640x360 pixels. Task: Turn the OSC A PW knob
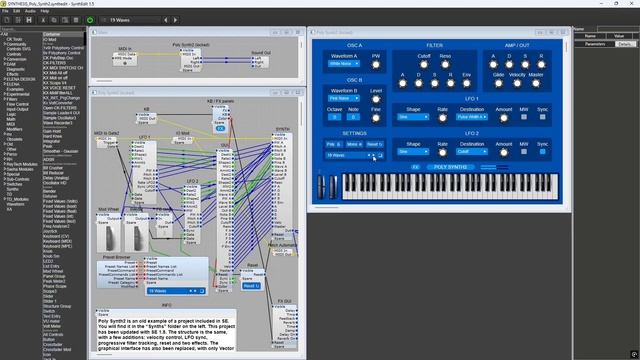[376, 64]
